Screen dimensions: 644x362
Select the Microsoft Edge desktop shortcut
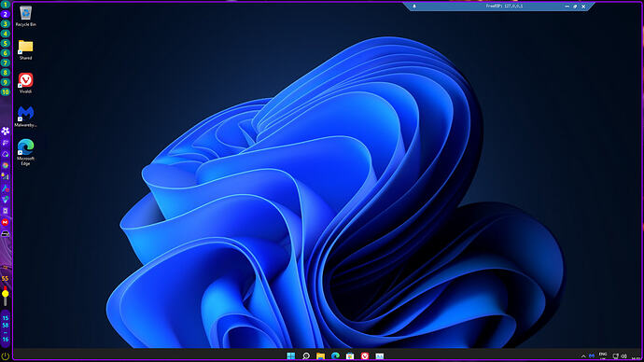(x=25, y=152)
